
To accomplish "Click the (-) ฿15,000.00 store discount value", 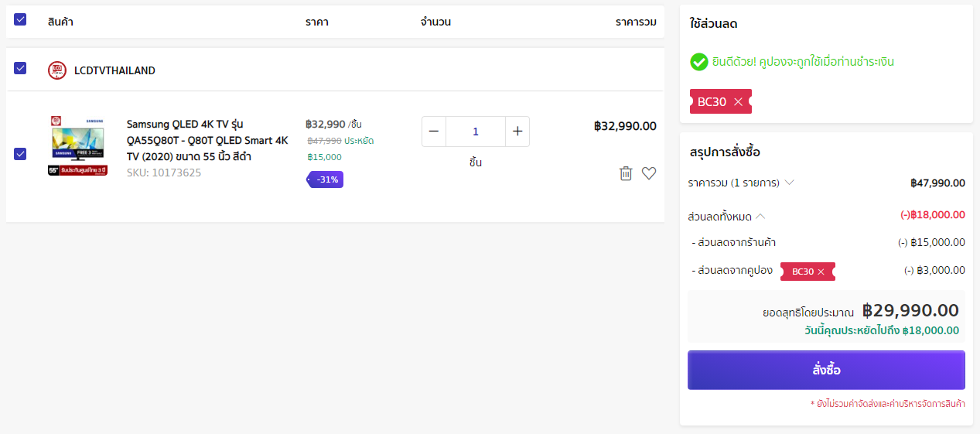I will (931, 242).
